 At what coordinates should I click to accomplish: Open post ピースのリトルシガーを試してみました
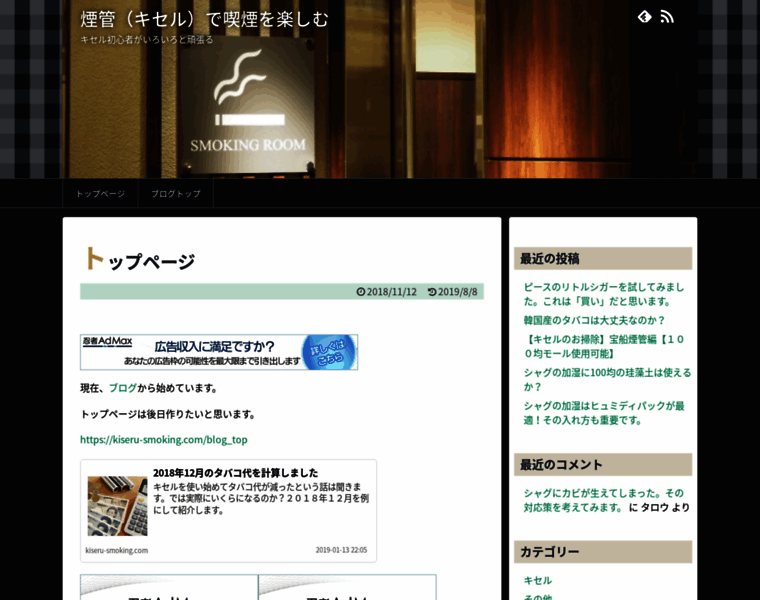[x=603, y=294]
